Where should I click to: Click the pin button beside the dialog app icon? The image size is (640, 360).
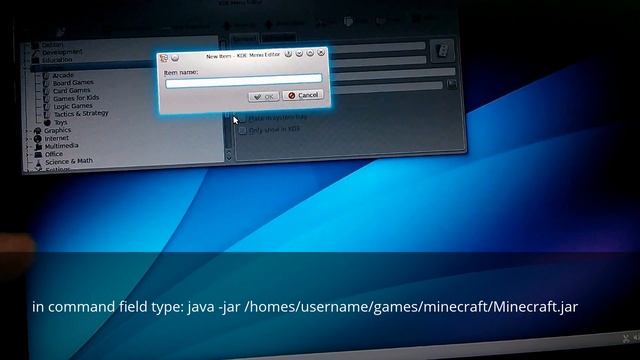175,58
